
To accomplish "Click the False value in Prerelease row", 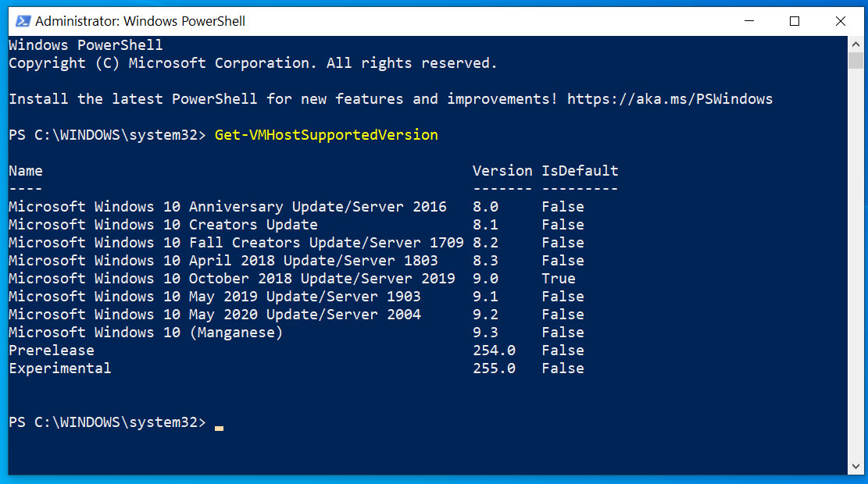I will (x=563, y=351).
